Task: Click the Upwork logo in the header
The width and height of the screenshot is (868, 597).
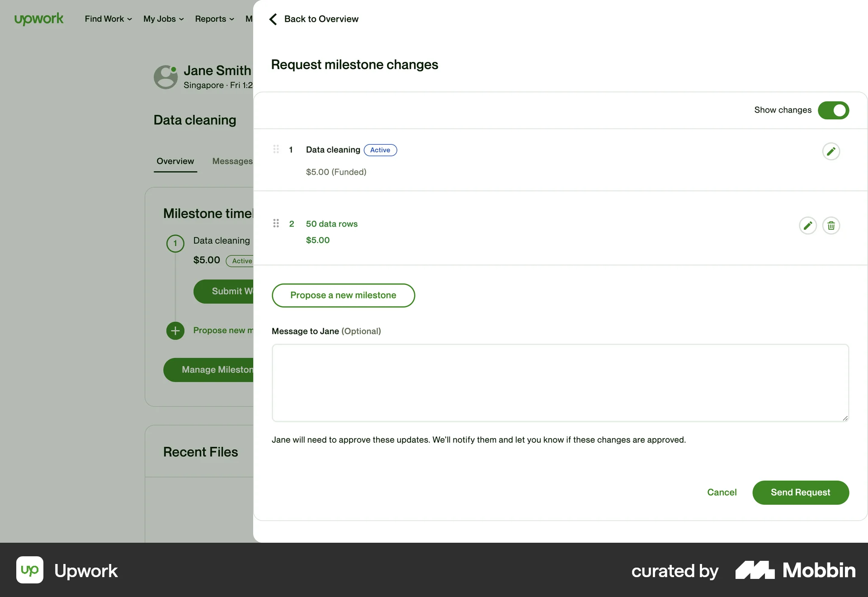Action: click(39, 19)
